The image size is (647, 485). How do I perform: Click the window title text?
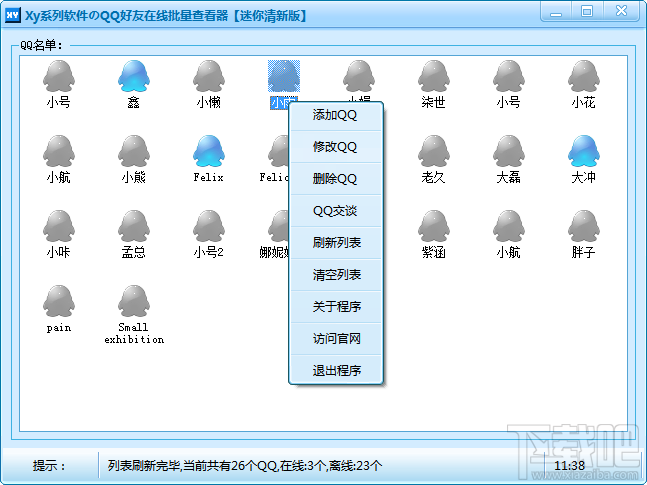click(x=166, y=16)
